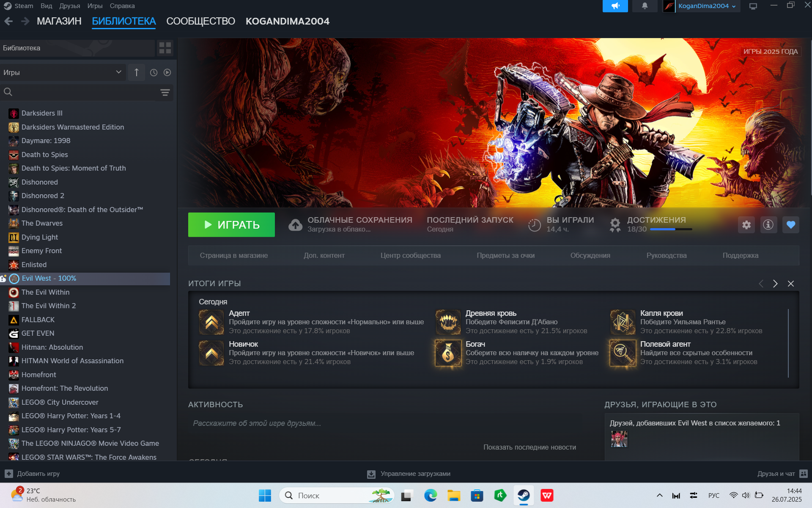Switch to СООБЩЕСТВО tab
Viewport: 812px width, 508px height.
pos(200,21)
